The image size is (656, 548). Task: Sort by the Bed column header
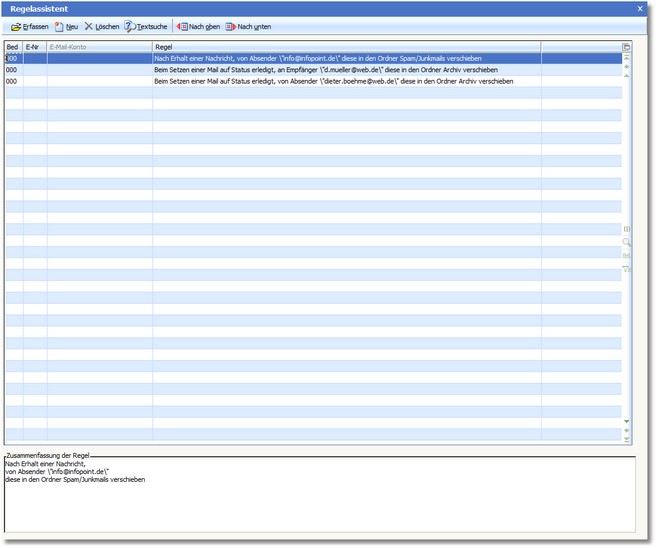(x=13, y=47)
